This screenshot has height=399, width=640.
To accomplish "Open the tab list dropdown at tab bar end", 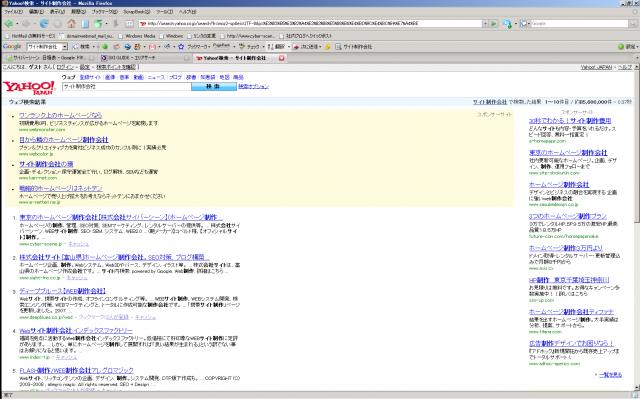I will [x=636, y=58].
